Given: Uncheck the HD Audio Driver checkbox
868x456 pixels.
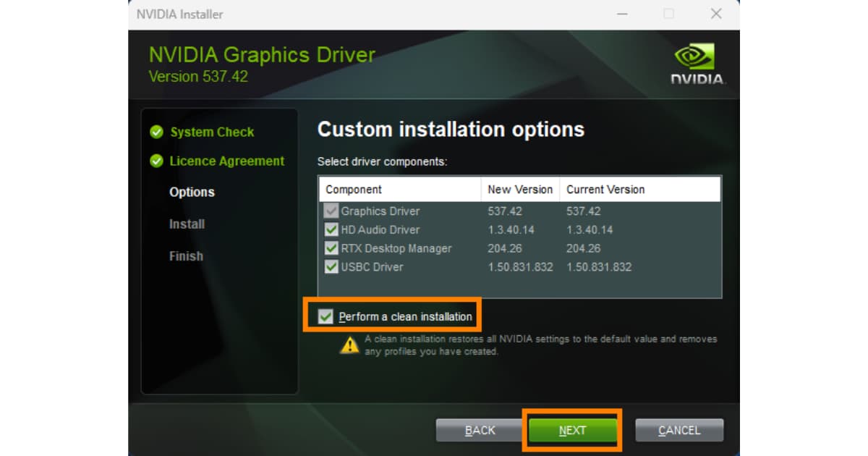Looking at the screenshot, I should 332,230.
